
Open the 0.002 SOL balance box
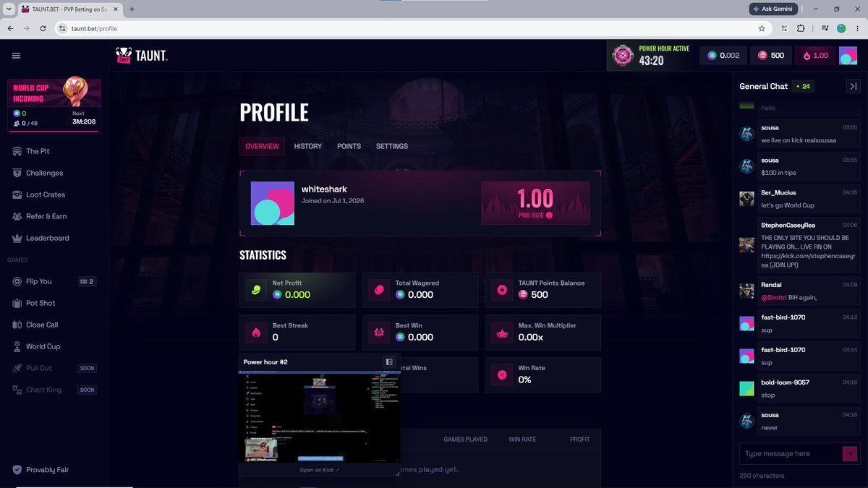723,56
